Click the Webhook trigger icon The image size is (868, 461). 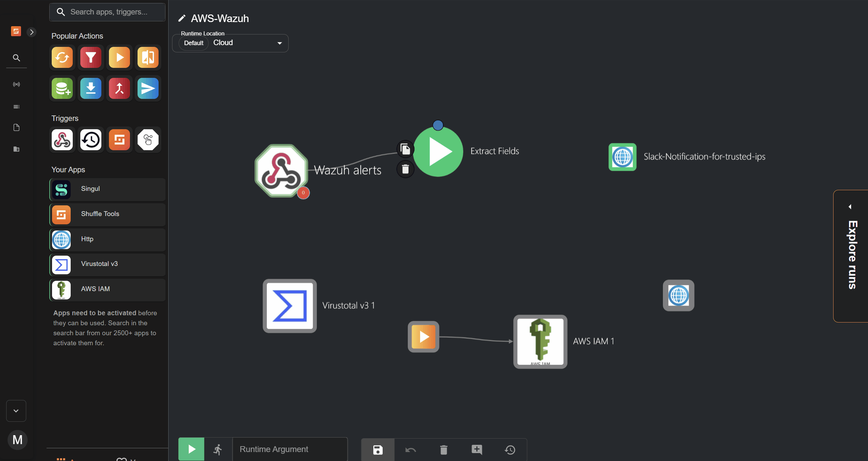[x=62, y=140]
